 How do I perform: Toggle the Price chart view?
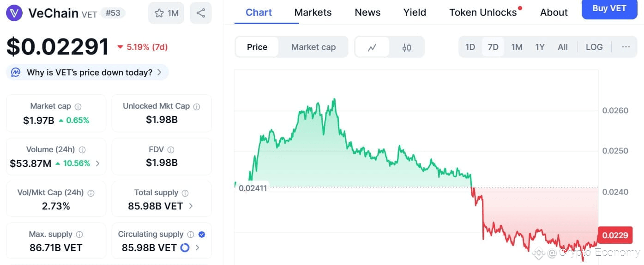pos(257,47)
